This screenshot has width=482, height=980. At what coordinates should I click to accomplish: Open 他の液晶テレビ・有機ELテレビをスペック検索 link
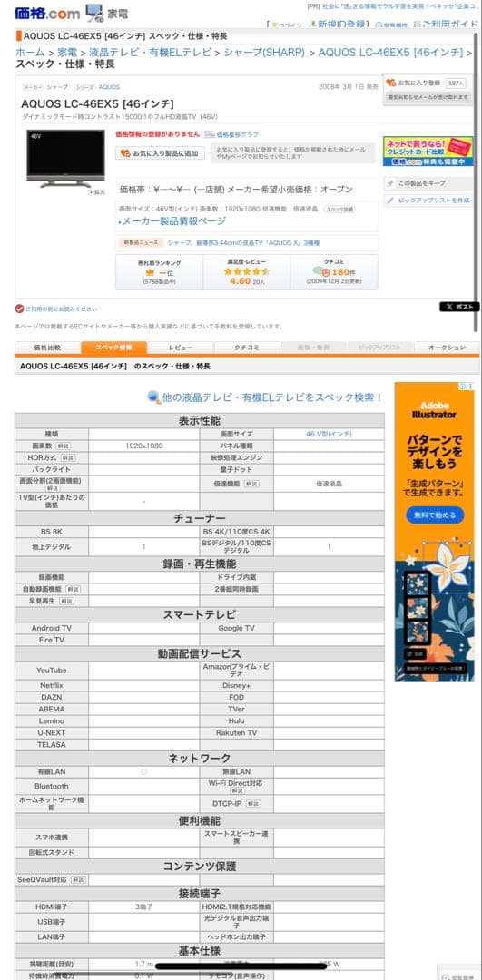272,397
